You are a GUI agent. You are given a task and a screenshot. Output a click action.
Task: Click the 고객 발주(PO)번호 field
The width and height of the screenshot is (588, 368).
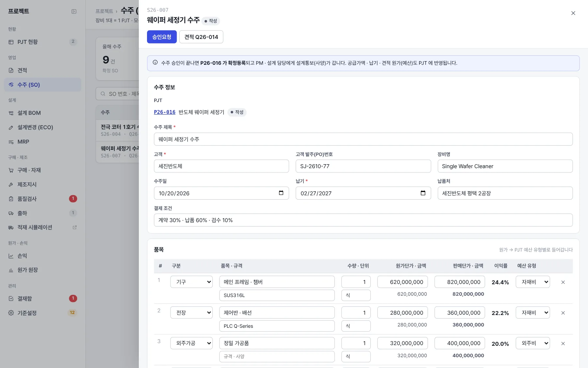(363, 166)
